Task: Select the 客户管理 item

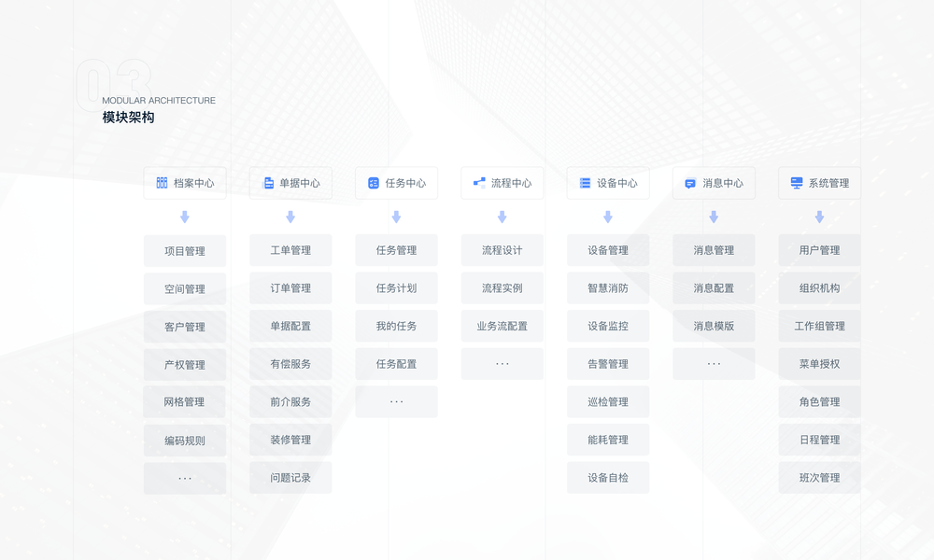Action: (185, 326)
